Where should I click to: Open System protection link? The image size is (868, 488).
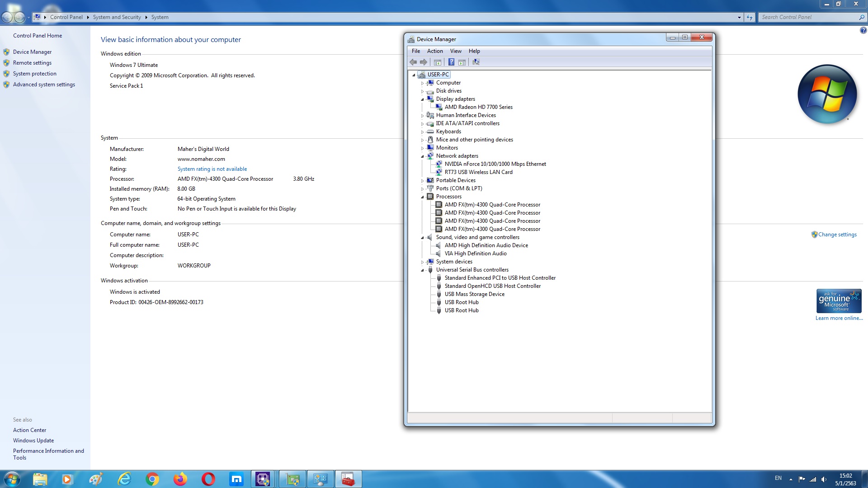(35, 74)
